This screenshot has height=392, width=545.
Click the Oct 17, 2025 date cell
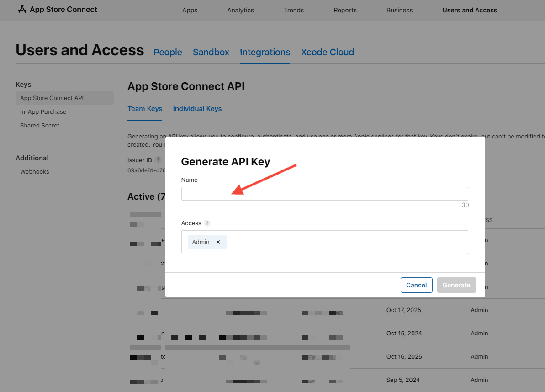pos(403,310)
